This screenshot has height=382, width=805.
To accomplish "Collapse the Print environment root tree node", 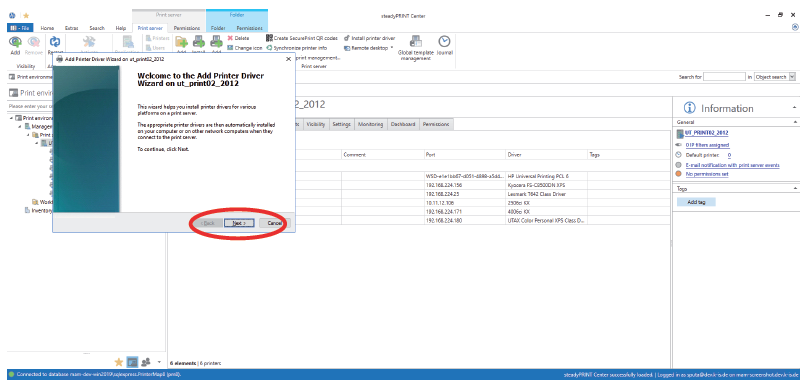I will (x=11, y=118).
